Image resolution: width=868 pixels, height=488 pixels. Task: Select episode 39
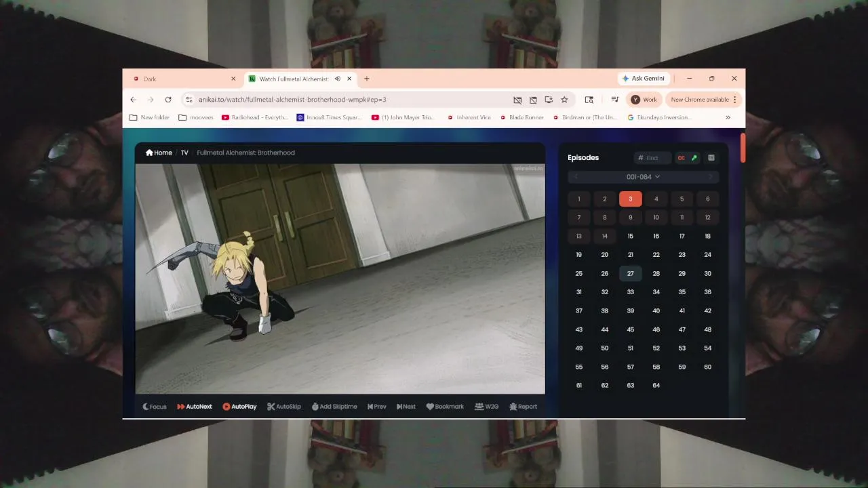point(631,310)
